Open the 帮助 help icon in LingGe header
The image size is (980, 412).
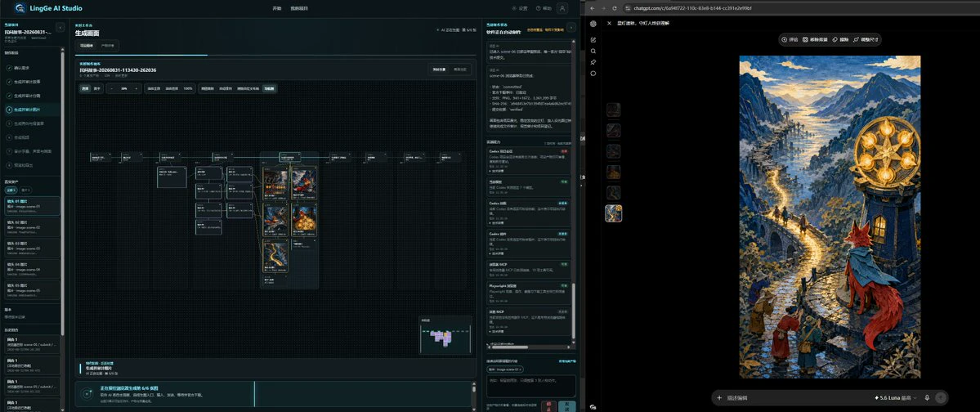[x=539, y=8]
